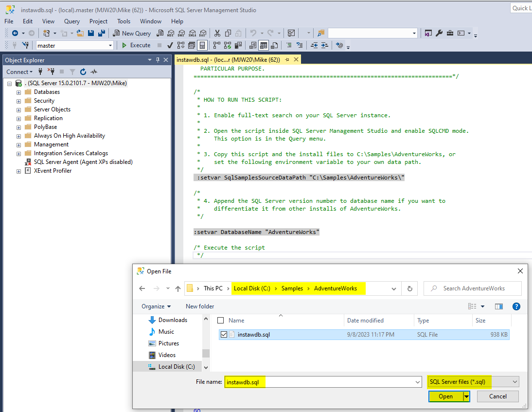
Task: Toggle Include Live Query Statistics icon
Action: coord(228,45)
